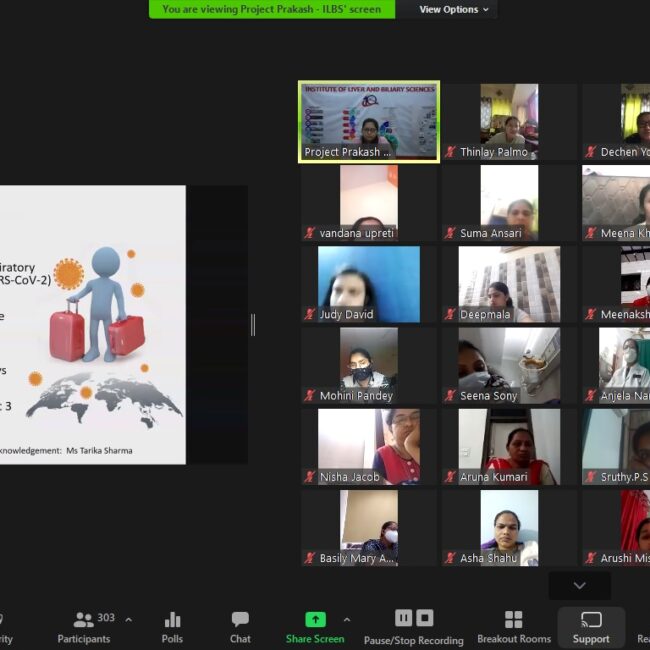This screenshot has height=650, width=650.
Task: Click the muted mic icon for Thinlay Palmo
Action: pyautogui.click(x=451, y=152)
